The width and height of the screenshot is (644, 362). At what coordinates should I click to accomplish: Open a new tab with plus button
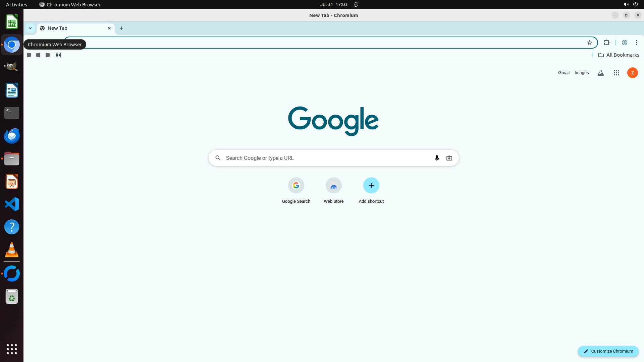121,28
